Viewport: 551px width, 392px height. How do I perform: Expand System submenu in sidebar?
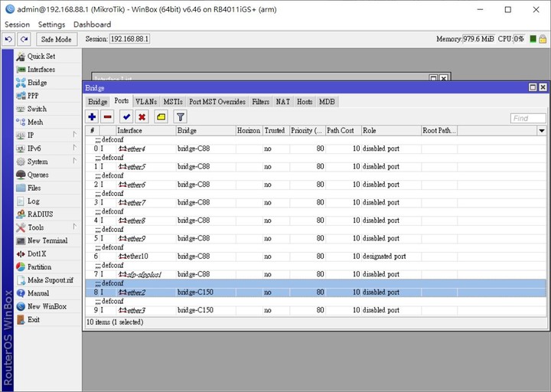click(x=47, y=162)
